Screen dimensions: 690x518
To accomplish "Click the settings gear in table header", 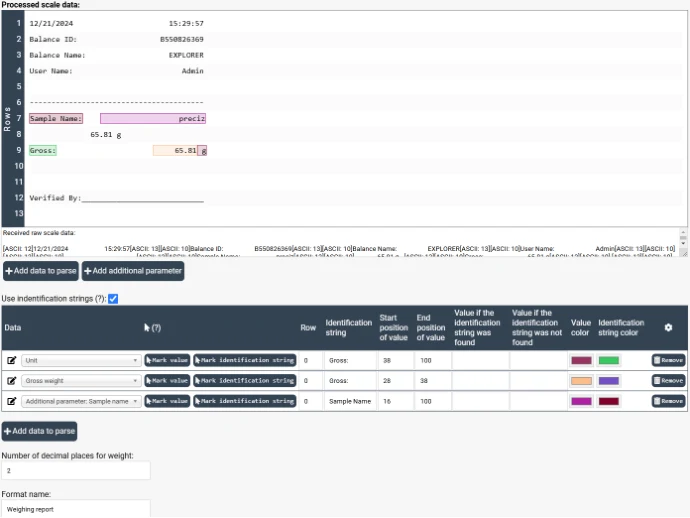I will [x=668, y=327].
